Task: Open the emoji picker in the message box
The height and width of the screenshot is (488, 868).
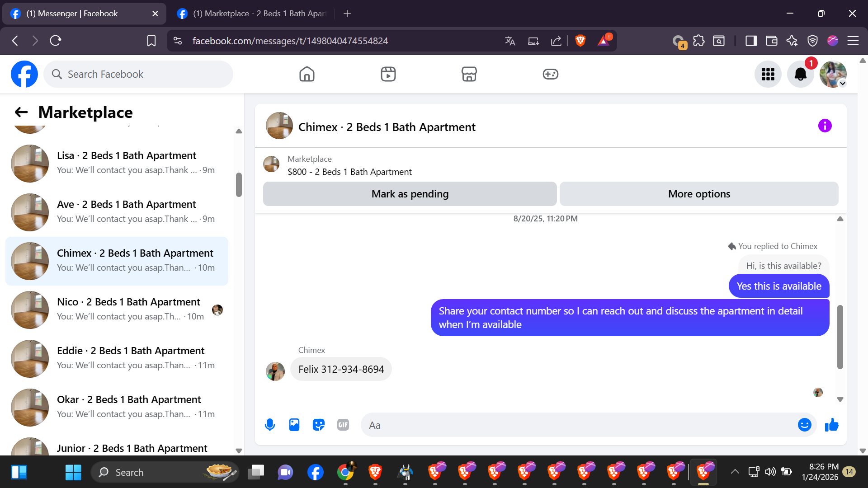Action: pyautogui.click(x=804, y=425)
